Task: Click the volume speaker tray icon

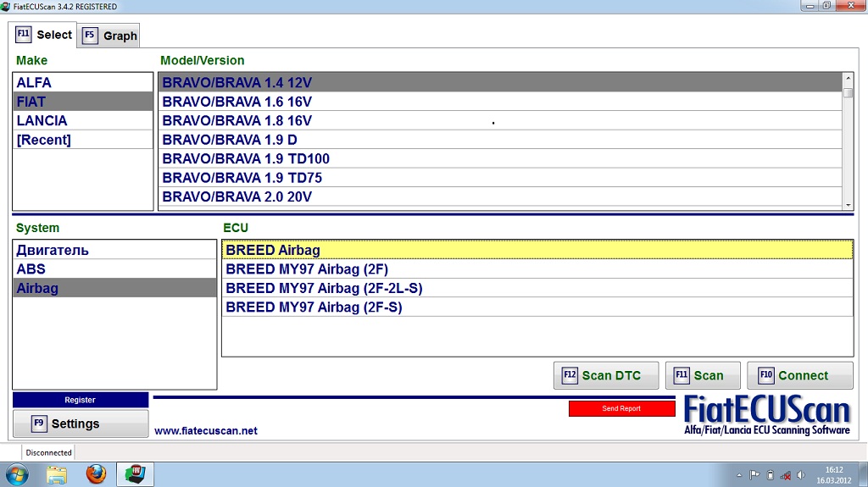Action: click(801, 475)
